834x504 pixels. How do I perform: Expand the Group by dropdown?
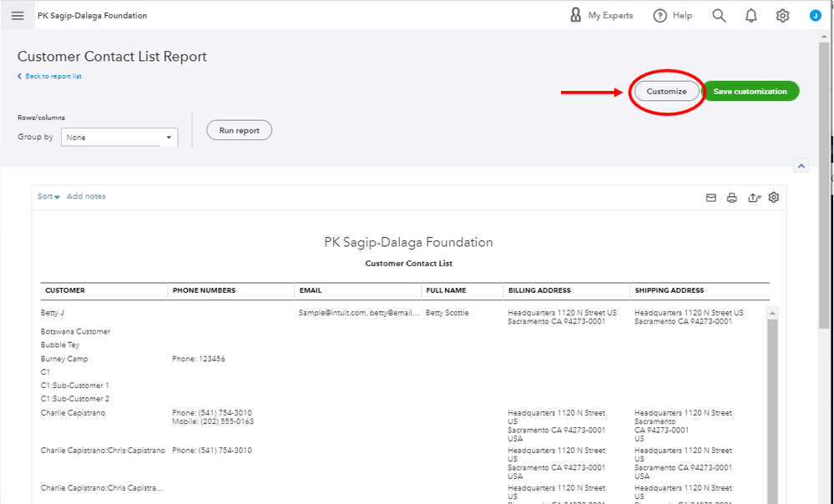tap(119, 138)
